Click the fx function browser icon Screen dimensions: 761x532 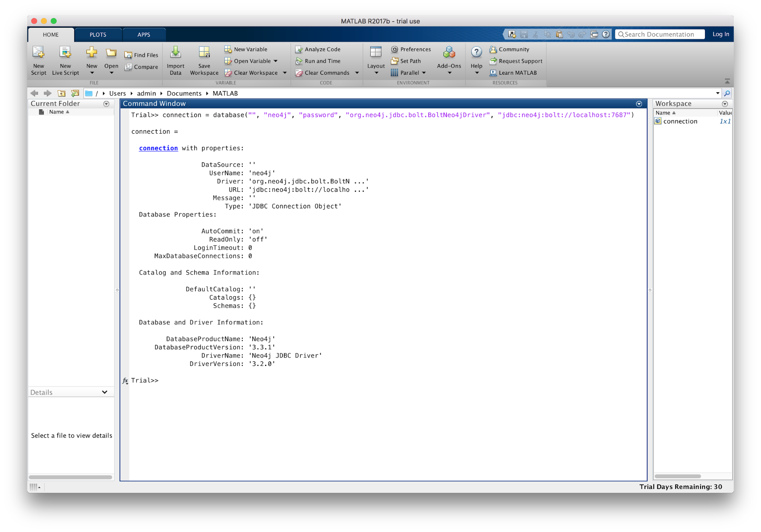(125, 380)
